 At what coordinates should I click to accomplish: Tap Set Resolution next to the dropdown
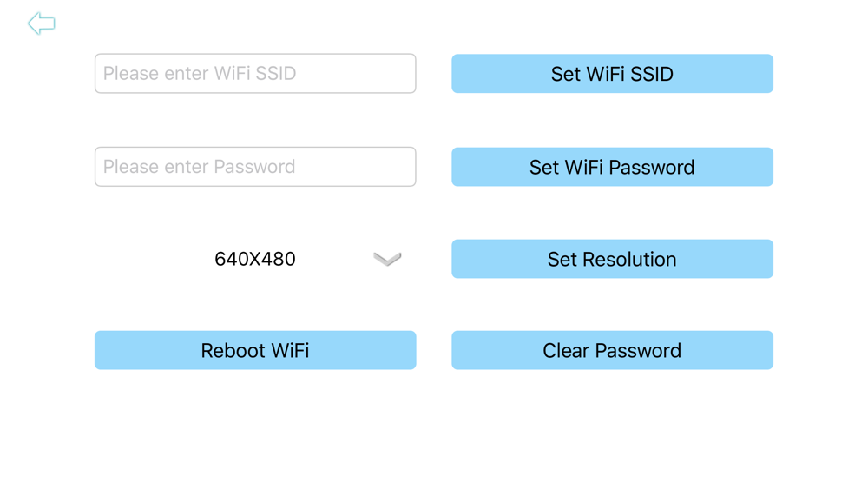point(612,259)
